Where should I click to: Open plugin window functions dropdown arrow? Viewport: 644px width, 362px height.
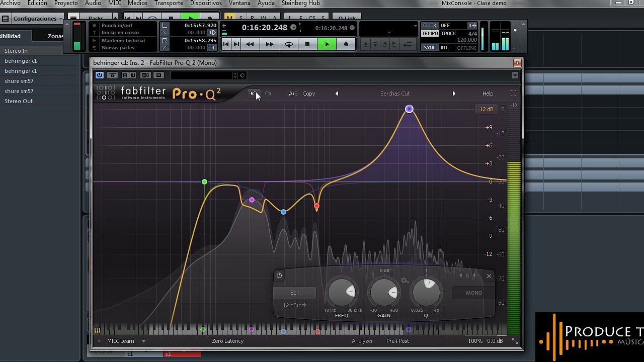[x=515, y=75]
